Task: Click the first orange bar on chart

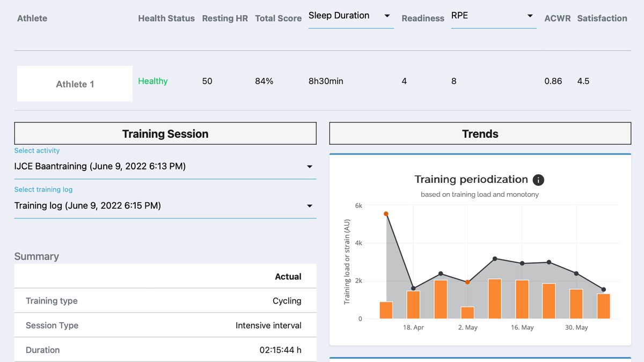Action: click(x=386, y=311)
